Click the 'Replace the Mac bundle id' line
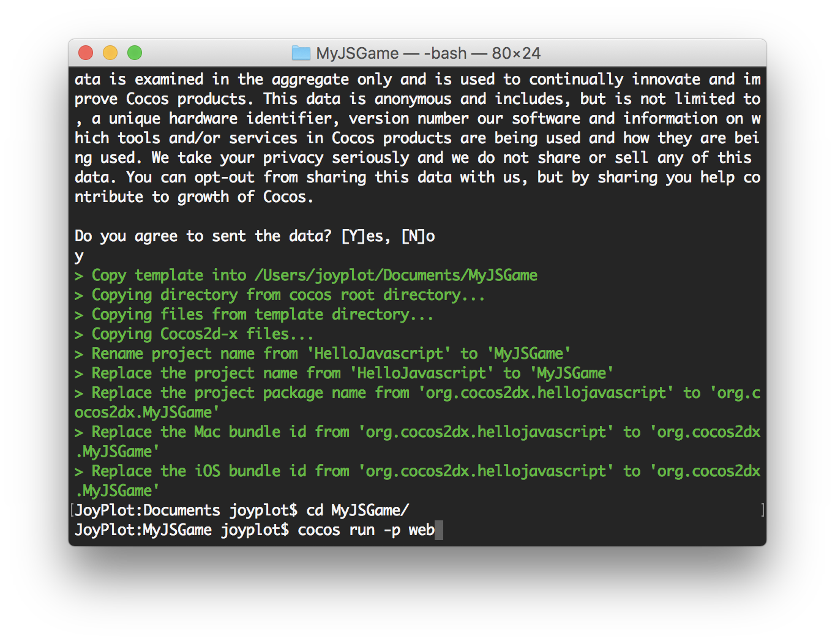Screen dimensions: 835x644 (x=416, y=432)
